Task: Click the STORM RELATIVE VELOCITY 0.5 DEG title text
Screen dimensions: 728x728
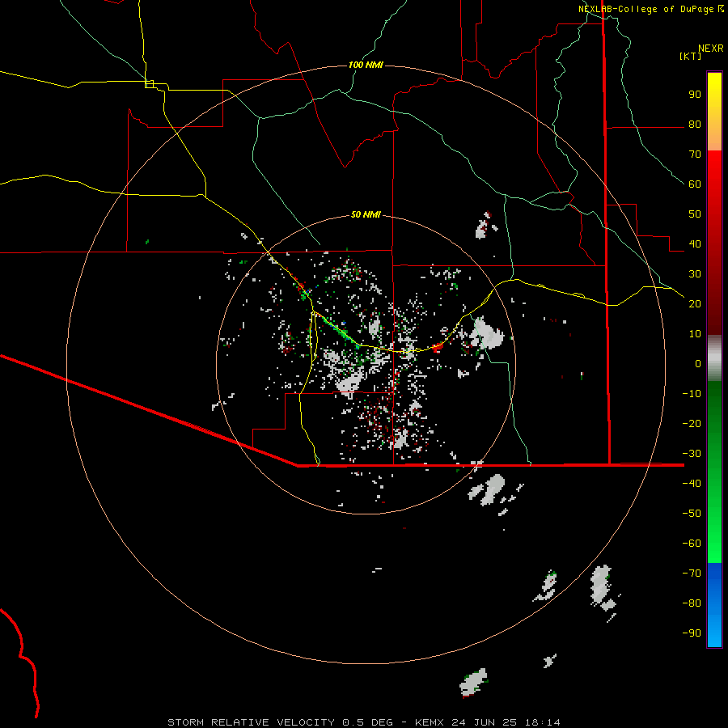Action: (x=280, y=722)
